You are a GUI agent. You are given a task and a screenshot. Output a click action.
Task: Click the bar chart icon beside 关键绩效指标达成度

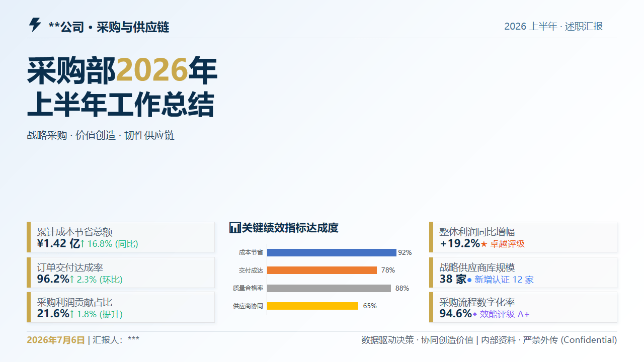coord(235,228)
